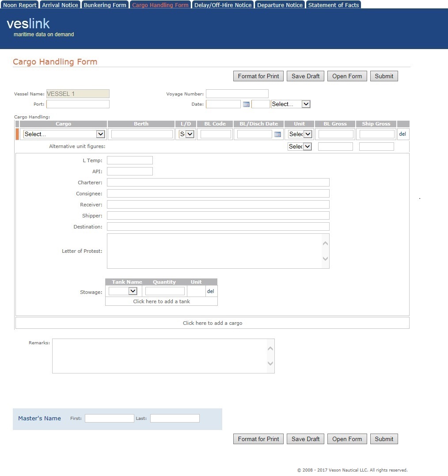Click here to add a cargo
The width and height of the screenshot is (448, 476).
[213, 323]
